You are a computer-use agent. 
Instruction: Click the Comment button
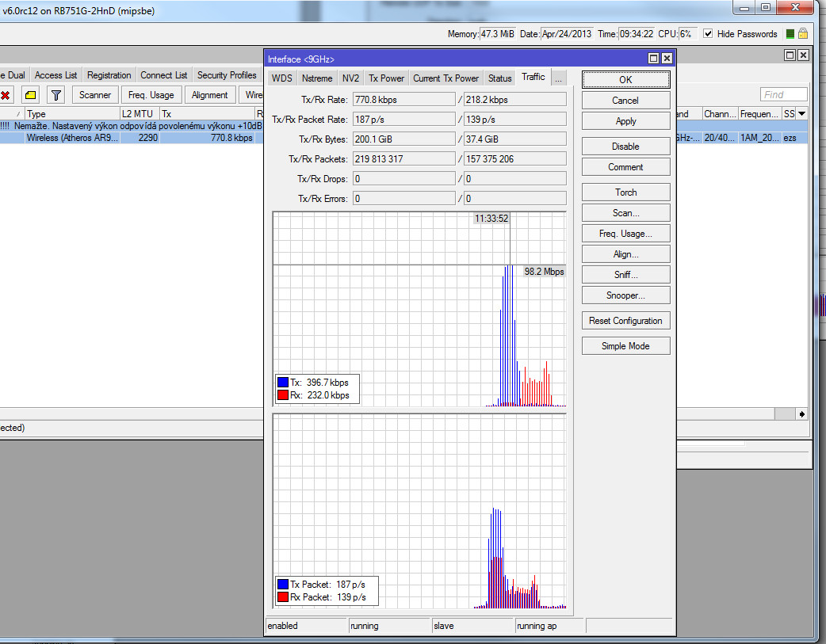pos(625,167)
